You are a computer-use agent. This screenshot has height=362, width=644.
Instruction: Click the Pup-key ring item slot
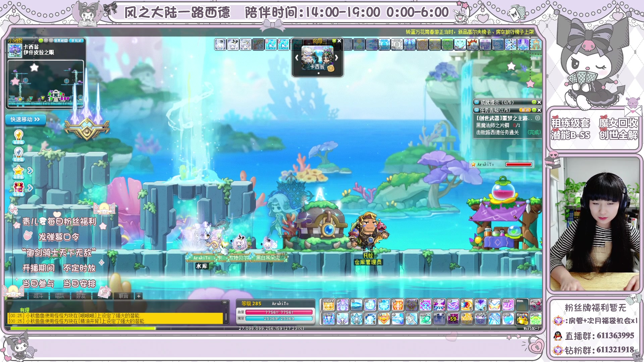pos(536,305)
